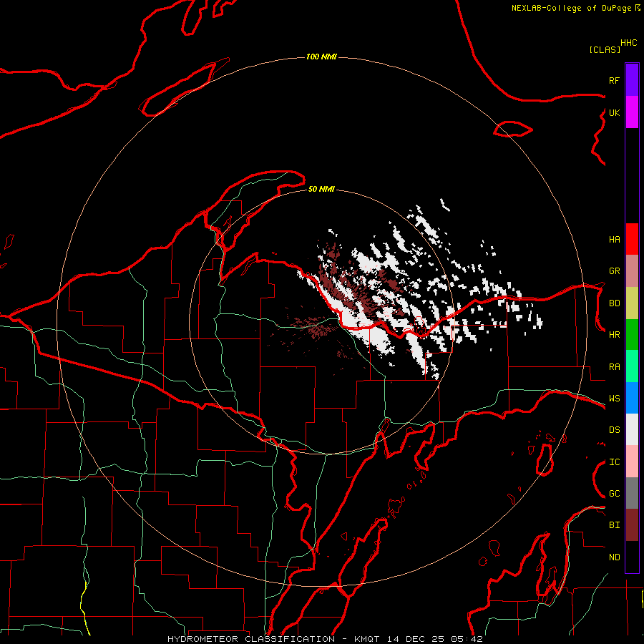Click the BD legend label
The image size is (644, 644).
coord(614,303)
